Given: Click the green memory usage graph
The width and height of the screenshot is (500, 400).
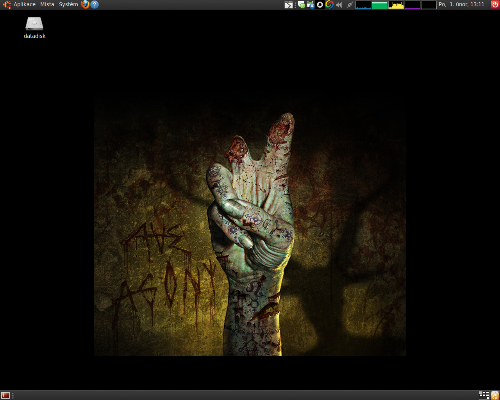Looking at the screenshot, I should [x=380, y=5].
